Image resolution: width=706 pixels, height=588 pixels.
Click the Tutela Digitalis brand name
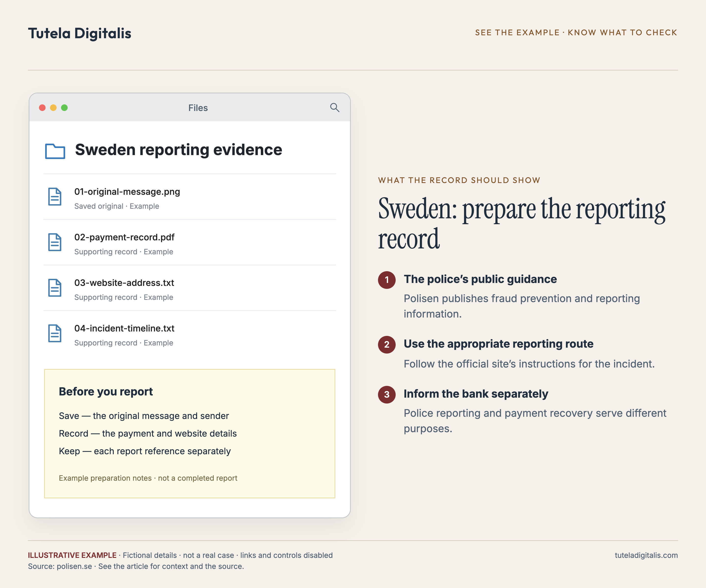(80, 33)
